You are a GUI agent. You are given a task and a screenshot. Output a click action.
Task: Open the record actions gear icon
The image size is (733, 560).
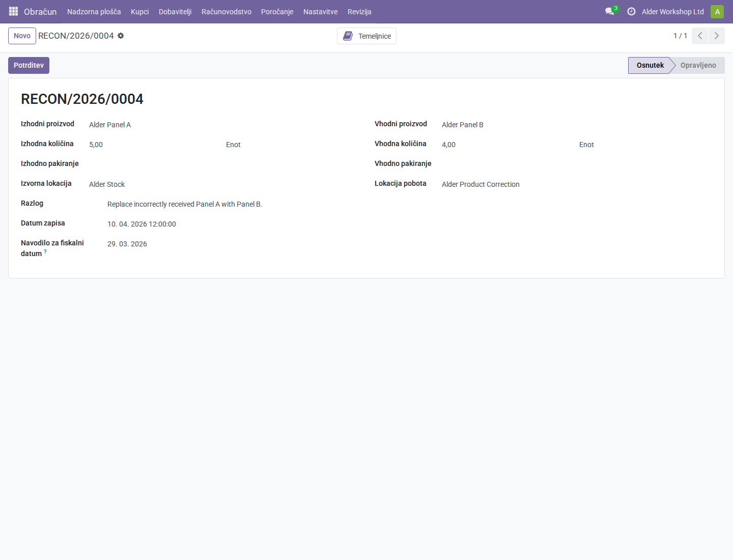tap(121, 36)
